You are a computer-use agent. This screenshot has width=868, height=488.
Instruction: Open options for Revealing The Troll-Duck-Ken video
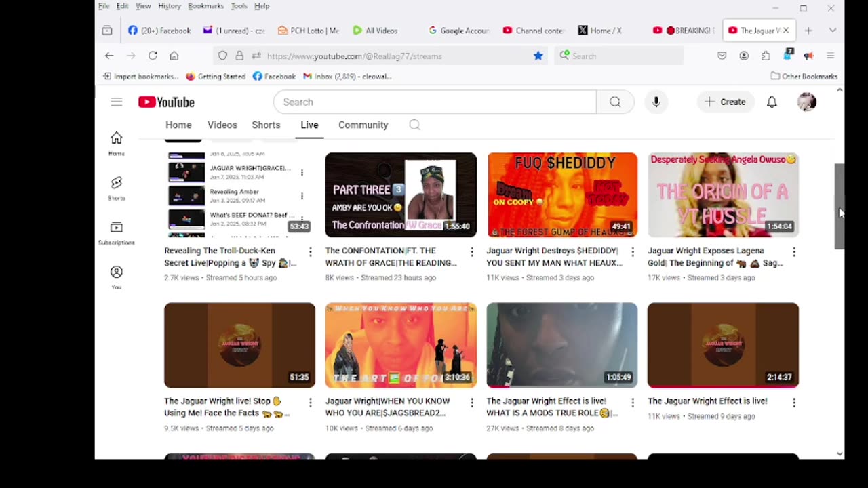(x=311, y=251)
